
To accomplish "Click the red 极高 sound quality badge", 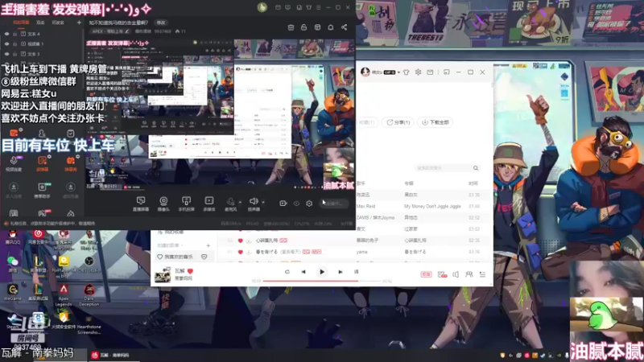I will [x=426, y=274].
